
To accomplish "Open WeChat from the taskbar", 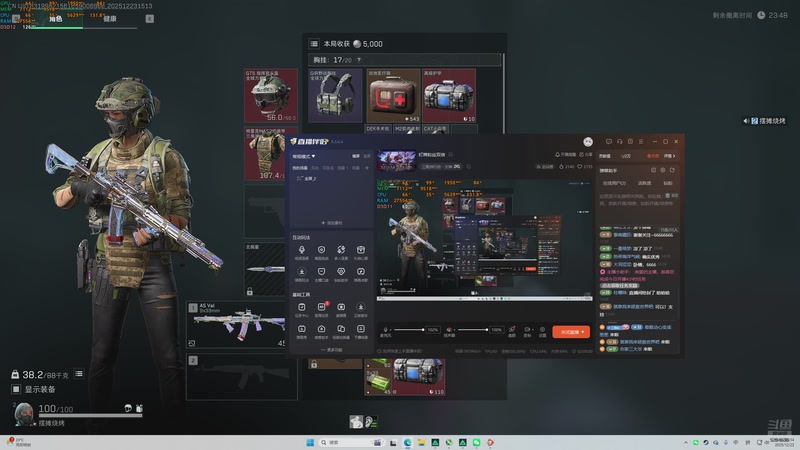I will (x=476, y=442).
